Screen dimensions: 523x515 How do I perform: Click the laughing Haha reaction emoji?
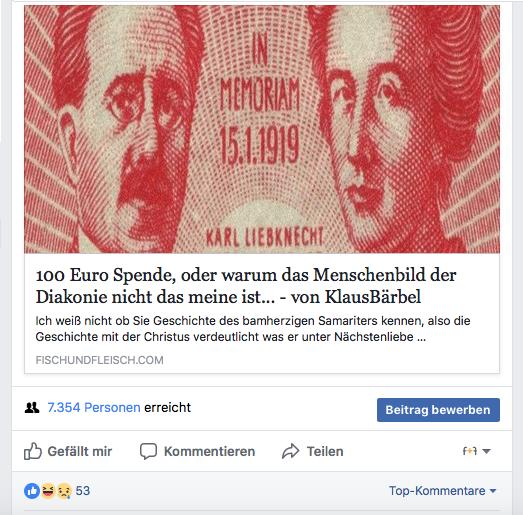[x=48, y=491]
